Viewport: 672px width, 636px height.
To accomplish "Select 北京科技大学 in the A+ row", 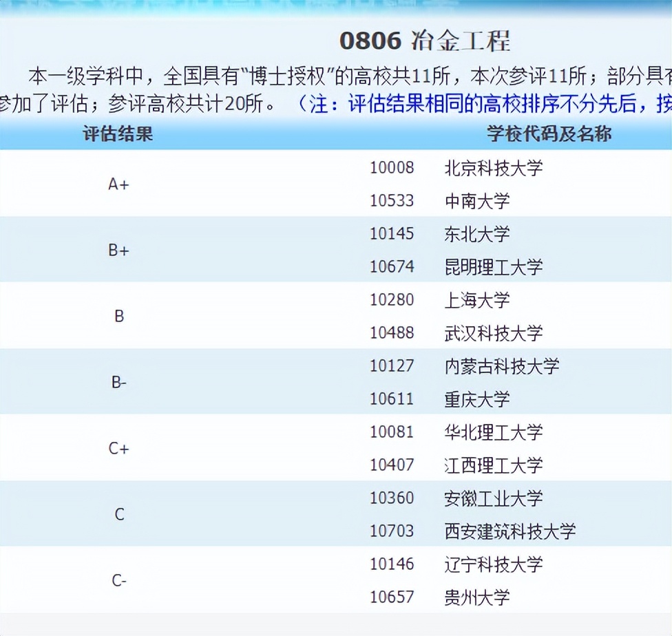I will click(493, 167).
